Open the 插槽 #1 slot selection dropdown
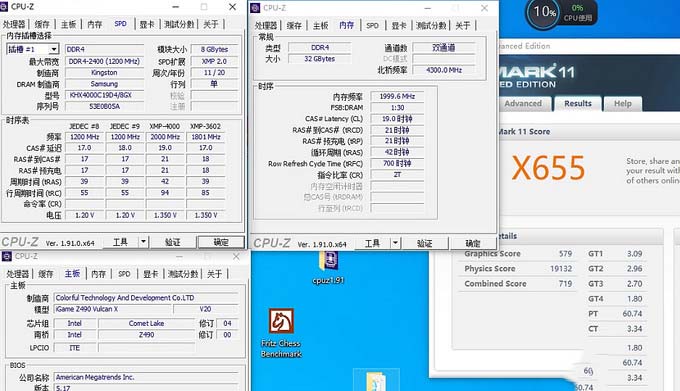This screenshot has width=680, height=391. pyautogui.click(x=33, y=49)
